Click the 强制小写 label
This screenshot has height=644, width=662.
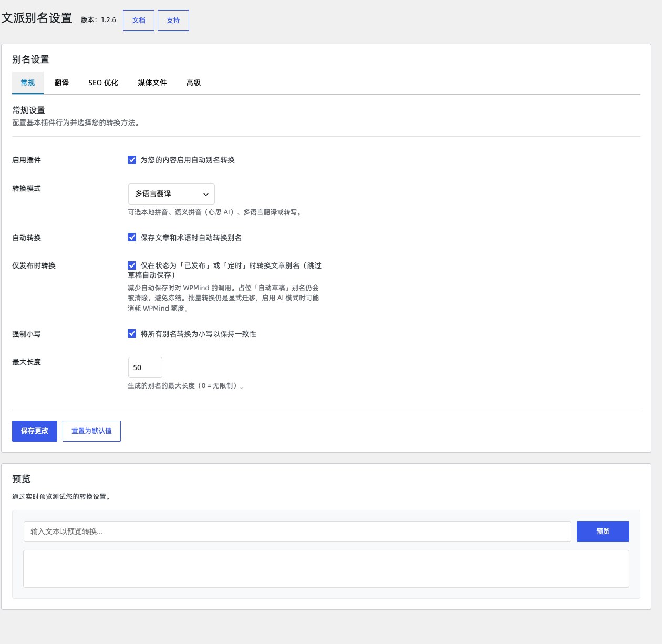pyautogui.click(x=26, y=334)
